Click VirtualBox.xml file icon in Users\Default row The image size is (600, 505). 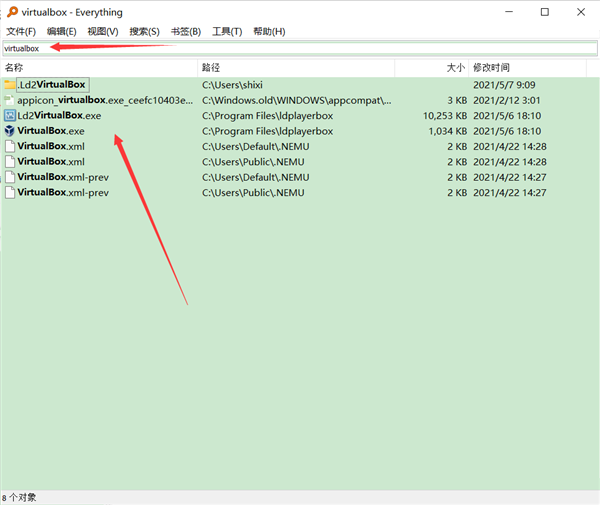coord(10,146)
